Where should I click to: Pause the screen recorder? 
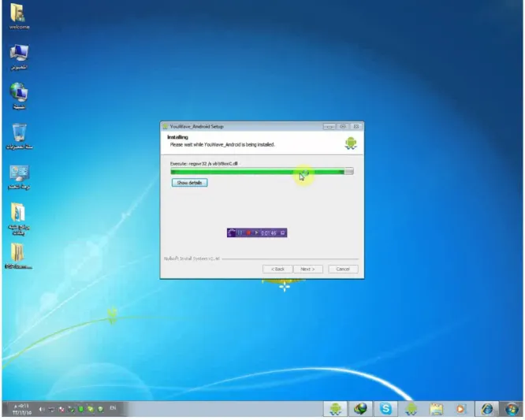[x=240, y=233]
